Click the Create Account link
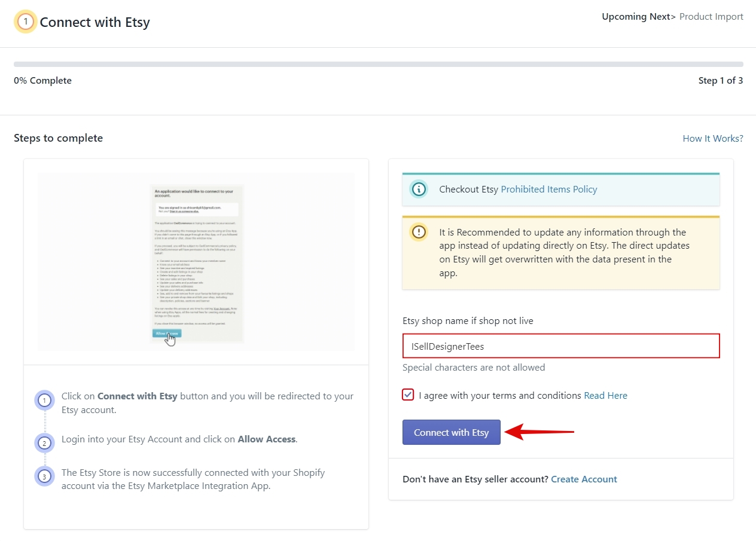Image resolution: width=756 pixels, height=541 pixels. [x=584, y=479]
